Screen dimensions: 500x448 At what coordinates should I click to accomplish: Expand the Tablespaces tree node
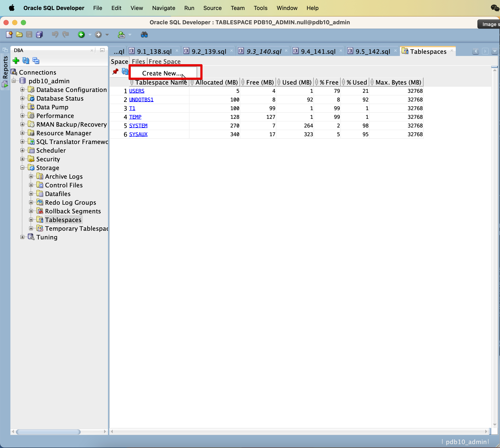pos(31,220)
